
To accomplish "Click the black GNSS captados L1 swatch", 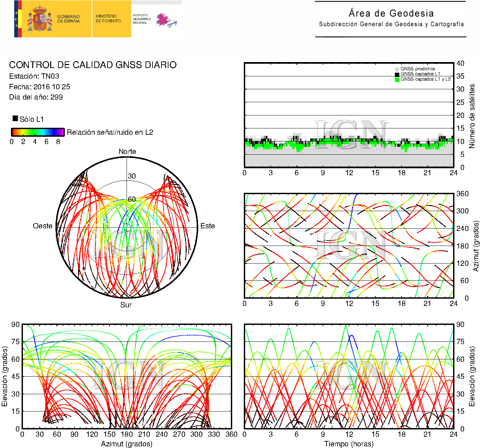I will pyautogui.click(x=397, y=74).
